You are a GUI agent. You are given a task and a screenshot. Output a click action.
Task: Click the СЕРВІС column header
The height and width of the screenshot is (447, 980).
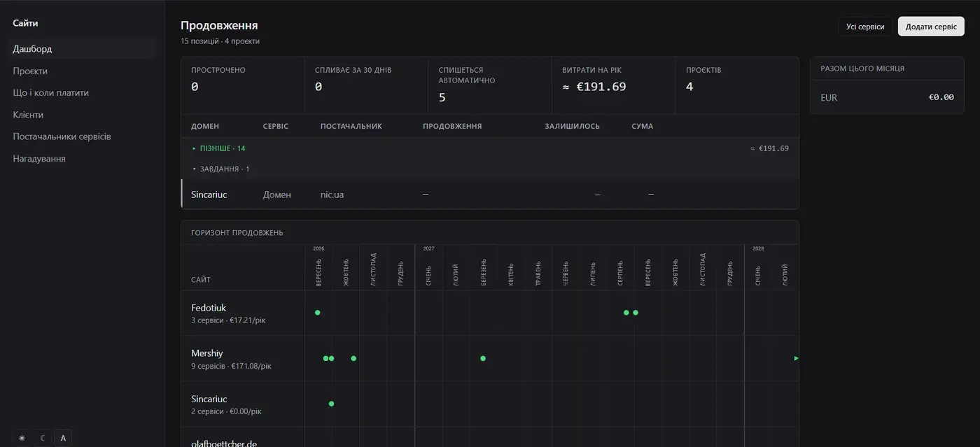(276, 127)
